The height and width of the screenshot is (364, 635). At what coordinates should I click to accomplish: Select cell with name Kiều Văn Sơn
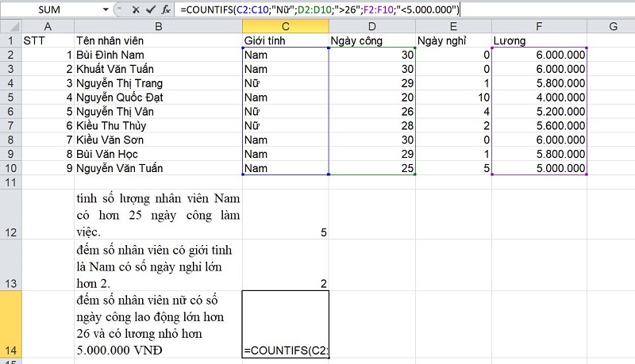[x=158, y=140]
